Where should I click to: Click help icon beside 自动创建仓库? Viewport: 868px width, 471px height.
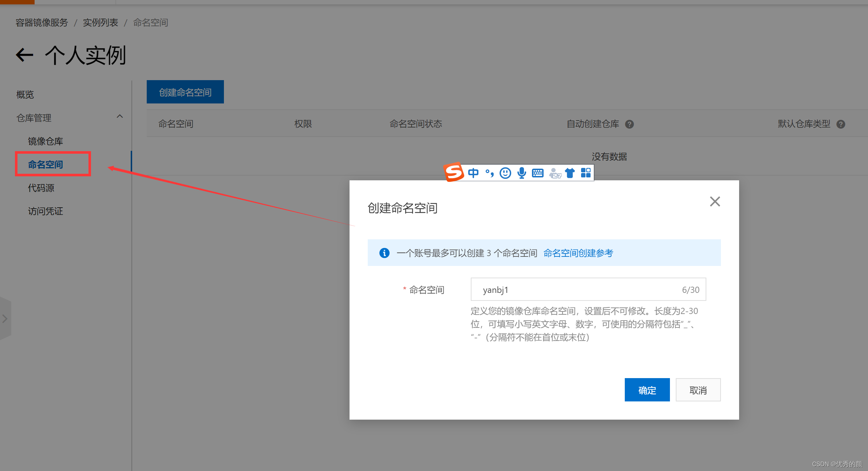630,124
